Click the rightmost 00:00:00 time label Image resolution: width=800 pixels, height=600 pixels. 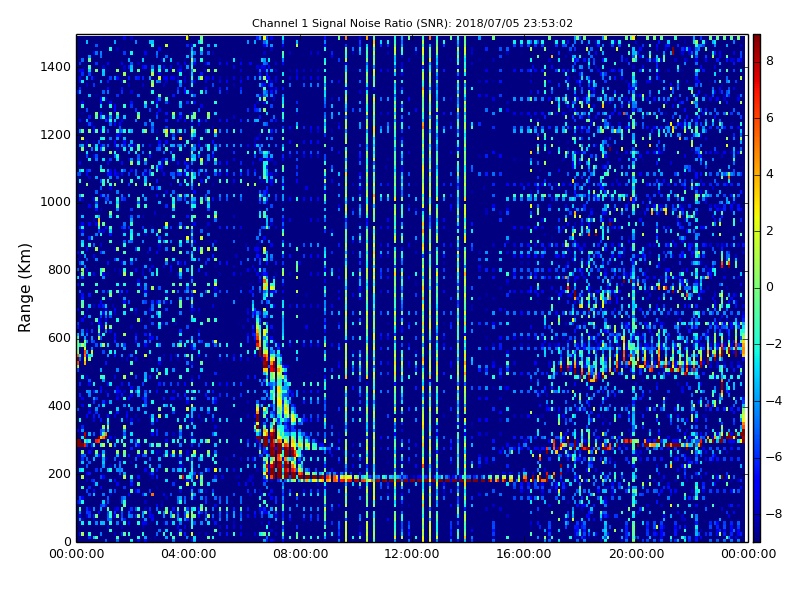pos(748,554)
